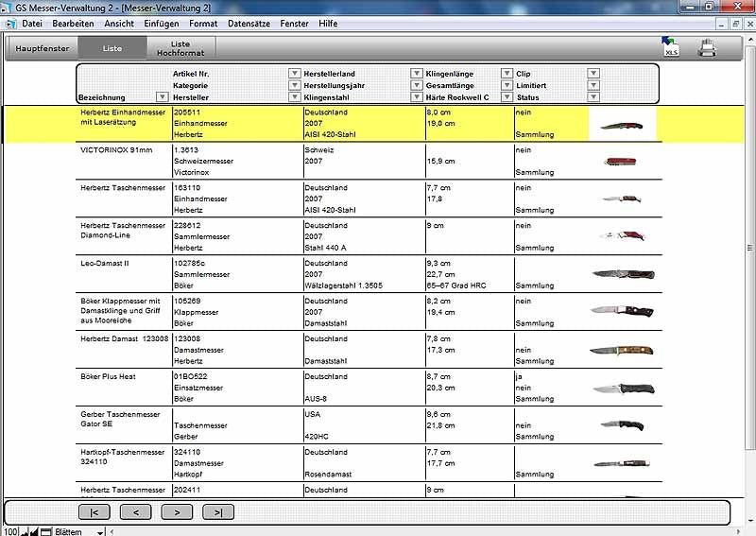The image size is (756, 536).
Task: Jump to the first record with |< button
Action: [x=94, y=512]
